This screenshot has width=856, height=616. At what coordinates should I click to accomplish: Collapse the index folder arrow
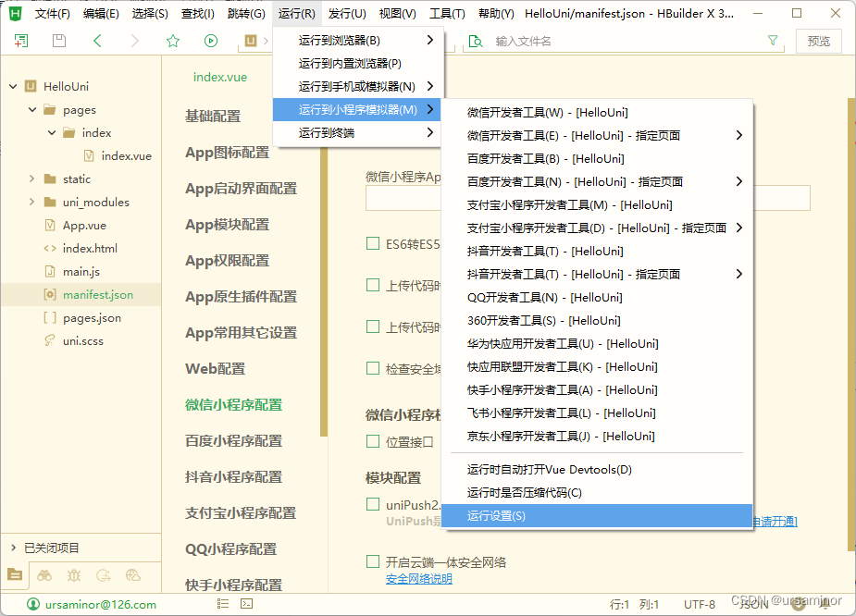[52, 132]
